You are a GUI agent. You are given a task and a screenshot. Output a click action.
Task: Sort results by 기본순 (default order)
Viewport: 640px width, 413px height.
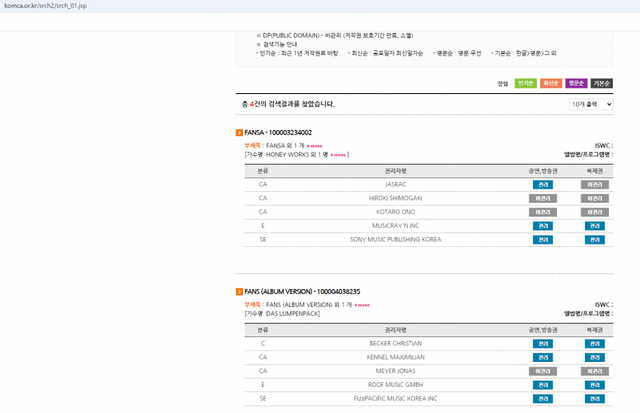(x=602, y=83)
